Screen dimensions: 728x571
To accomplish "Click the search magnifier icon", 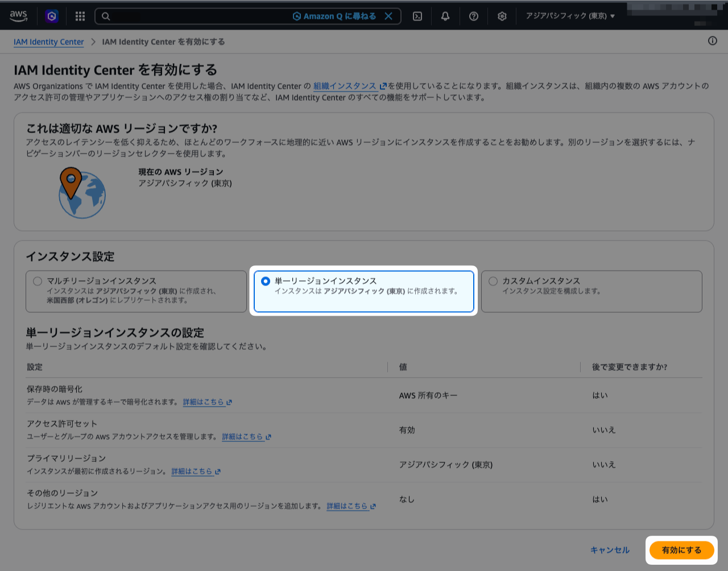I will [x=106, y=16].
